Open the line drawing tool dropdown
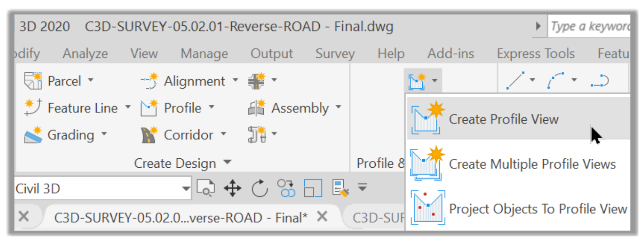This screenshot has width=644, height=246. pos(532,80)
